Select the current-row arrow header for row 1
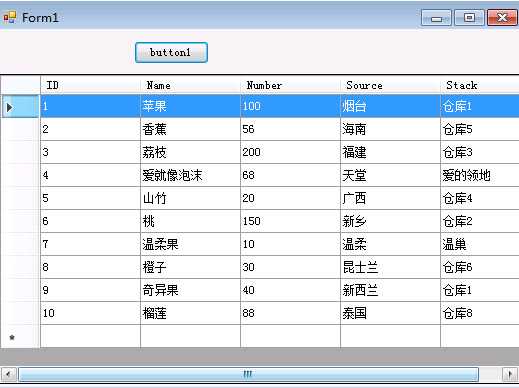519x388 pixels. tap(20, 106)
